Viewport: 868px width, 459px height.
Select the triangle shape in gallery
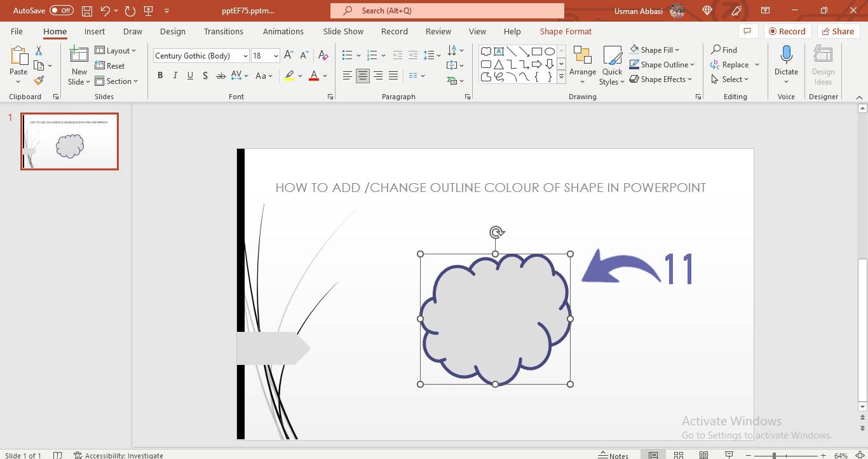tap(499, 64)
